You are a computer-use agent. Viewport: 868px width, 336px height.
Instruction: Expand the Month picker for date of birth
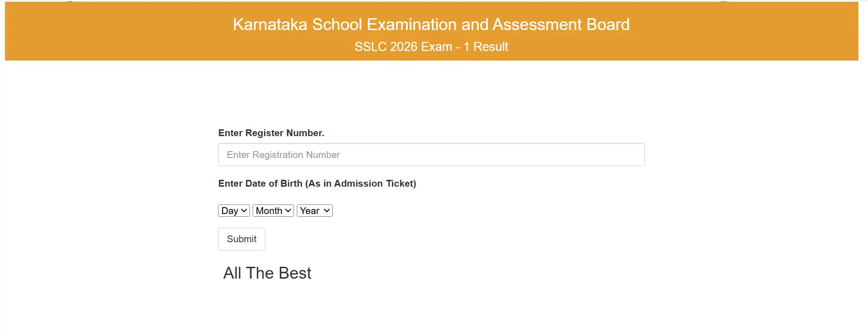tap(273, 210)
